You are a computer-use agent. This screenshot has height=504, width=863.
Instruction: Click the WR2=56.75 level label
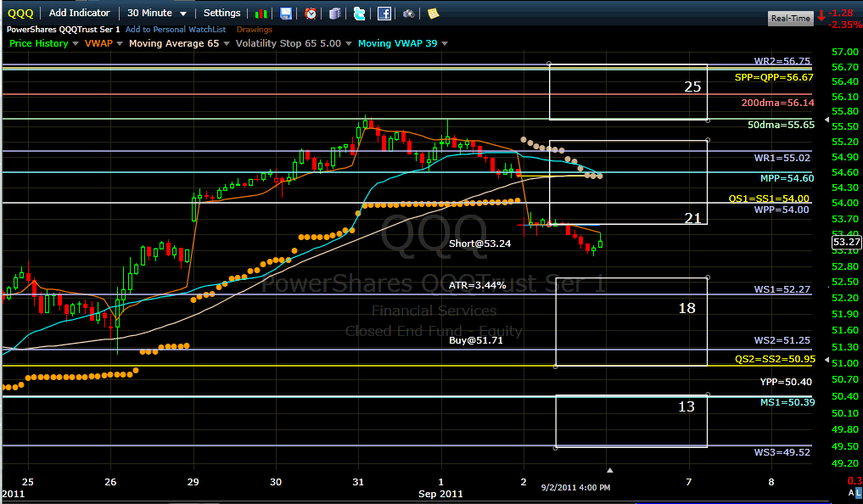pyautogui.click(x=782, y=61)
